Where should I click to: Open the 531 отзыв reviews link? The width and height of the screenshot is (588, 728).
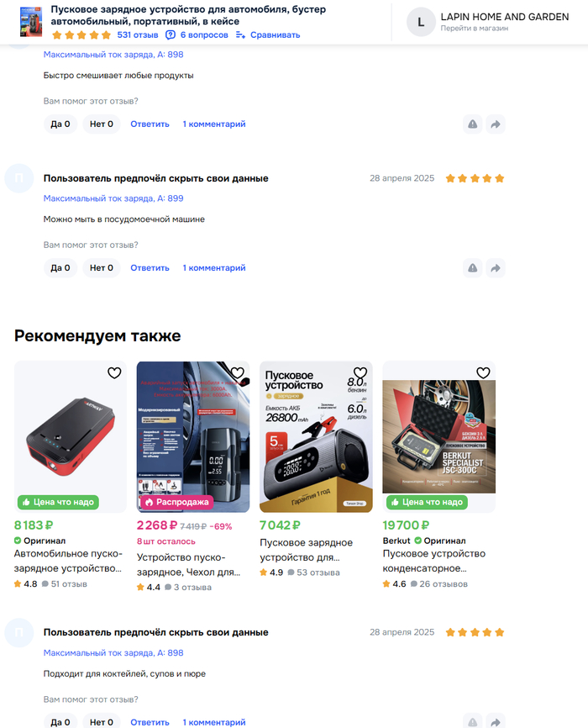(138, 34)
